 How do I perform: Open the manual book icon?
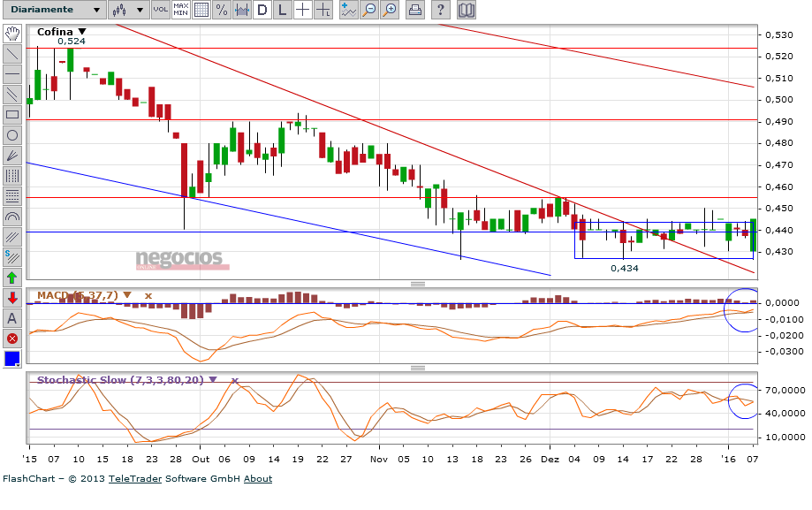(466, 10)
